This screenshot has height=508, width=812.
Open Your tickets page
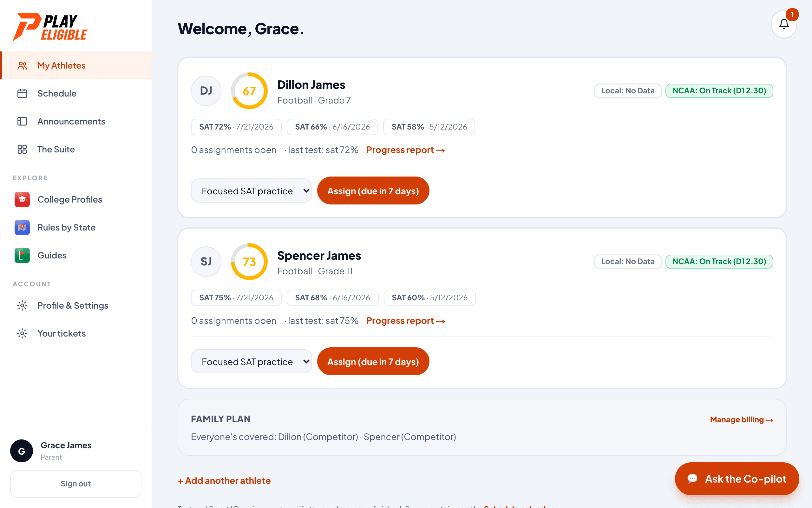76,333
